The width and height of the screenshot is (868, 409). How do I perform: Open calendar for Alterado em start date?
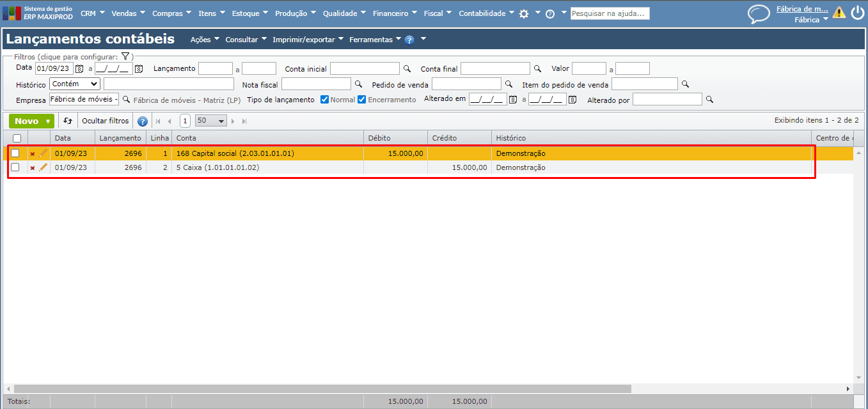[x=513, y=99]
